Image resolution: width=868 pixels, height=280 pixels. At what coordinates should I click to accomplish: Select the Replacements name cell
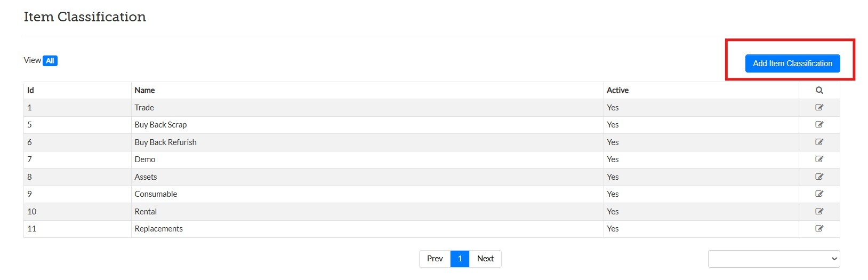click(158, 229)
